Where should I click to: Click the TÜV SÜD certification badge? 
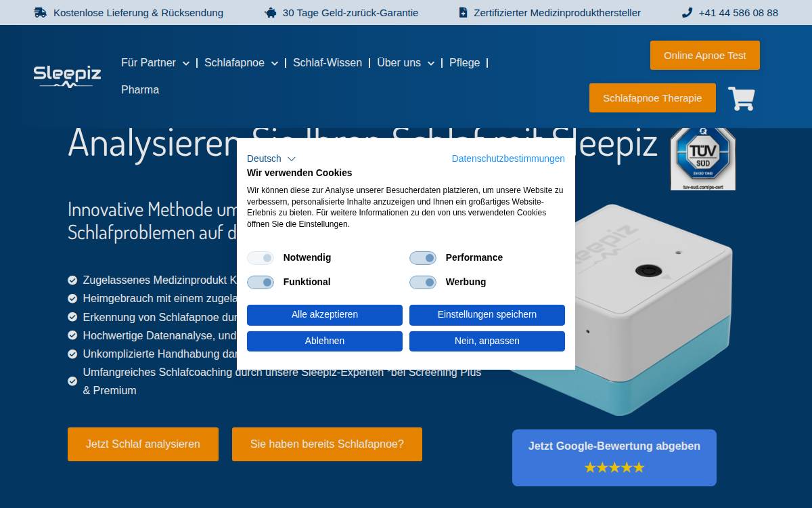702,159
